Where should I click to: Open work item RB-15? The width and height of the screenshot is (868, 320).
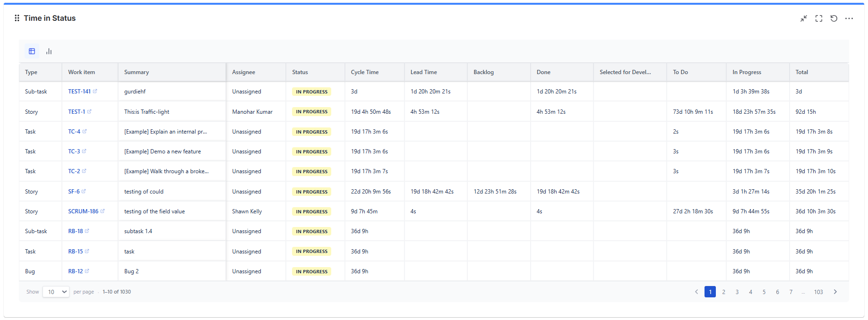tap(76, 252)
